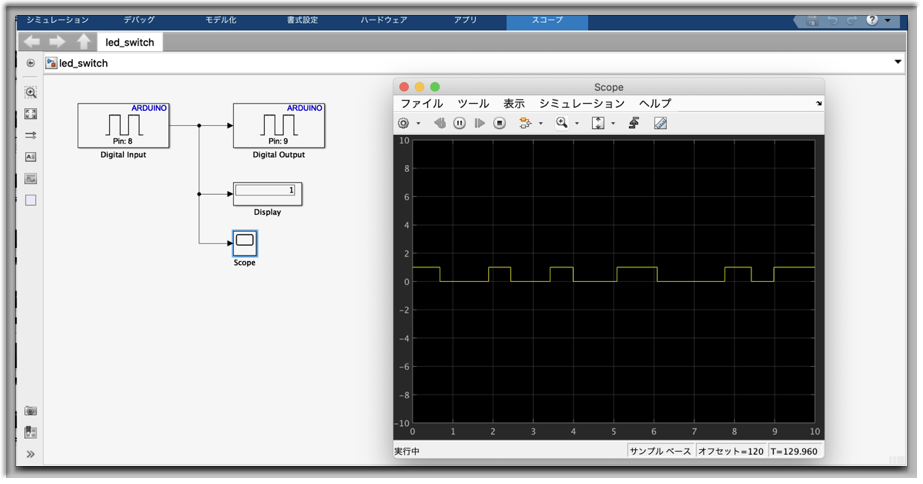Select the Area box tool
This screenshot has width=923, height=484.
tap(31, 200)
